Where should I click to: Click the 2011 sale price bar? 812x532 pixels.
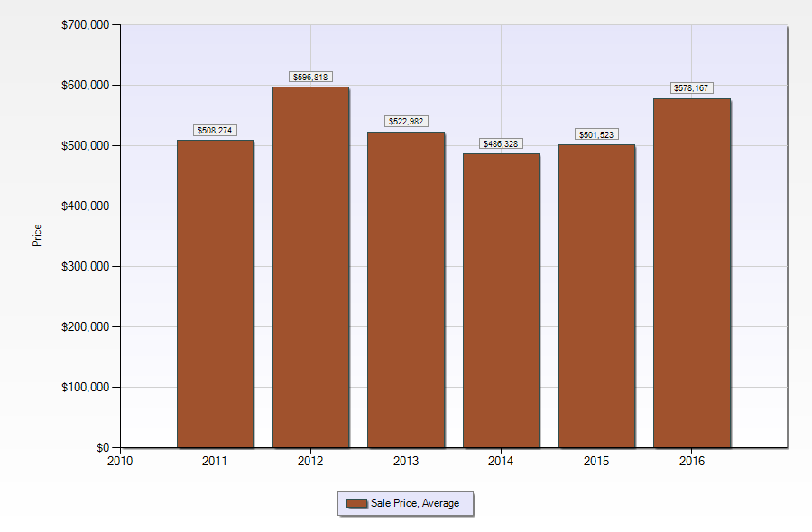pyautogui.click(x=215, y=294)
